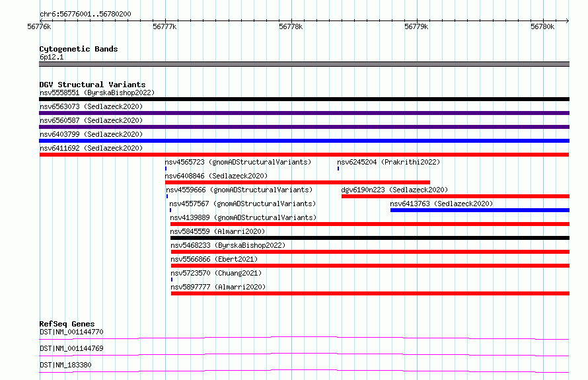Image resolution: width=588 pixels, height=380 pixels.
Task: Select the purple nsv6563073 variant bar
Action: point(304,113)
